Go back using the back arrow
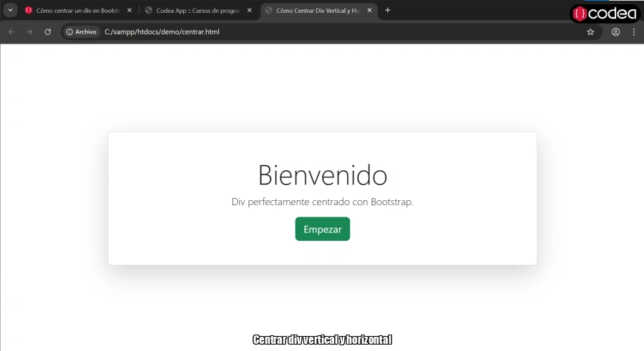644x351 pixels. [x=11, y=32]
